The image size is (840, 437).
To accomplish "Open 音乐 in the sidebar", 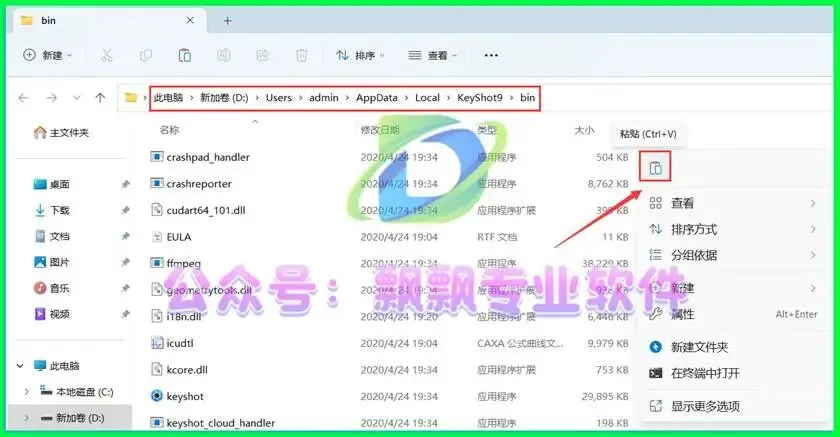I will (51, 288).
